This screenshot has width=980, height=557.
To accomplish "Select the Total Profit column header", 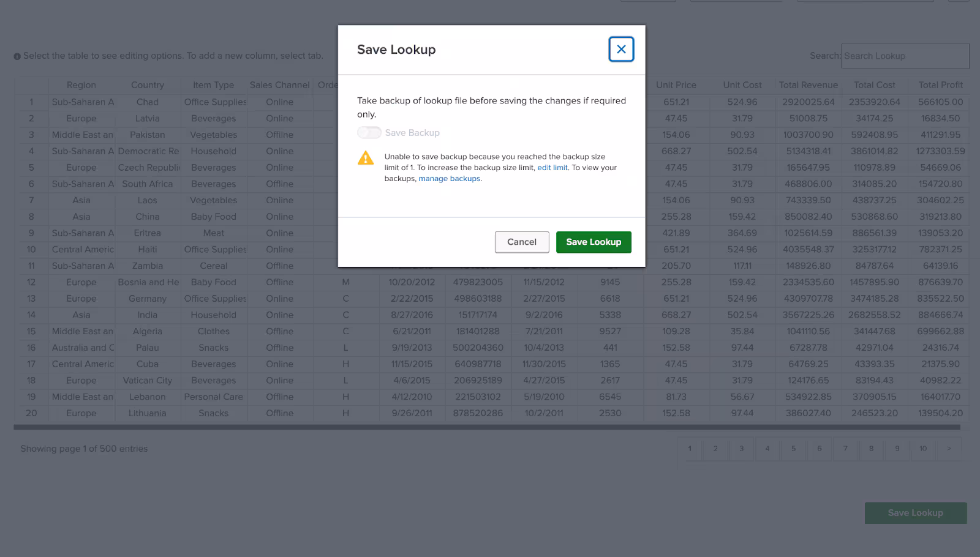I will pos(940,85).
